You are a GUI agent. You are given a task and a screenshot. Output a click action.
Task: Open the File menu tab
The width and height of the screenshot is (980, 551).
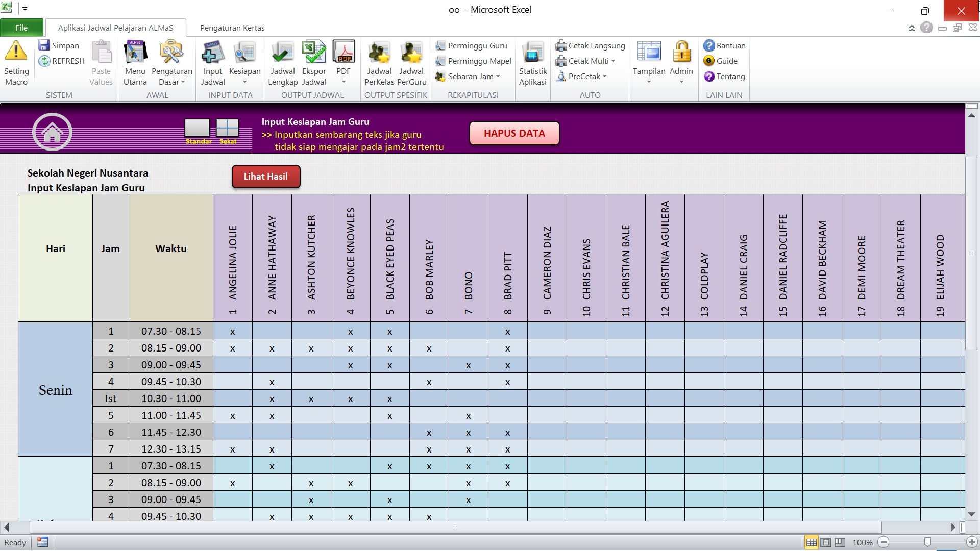click(x=21, y=28)
